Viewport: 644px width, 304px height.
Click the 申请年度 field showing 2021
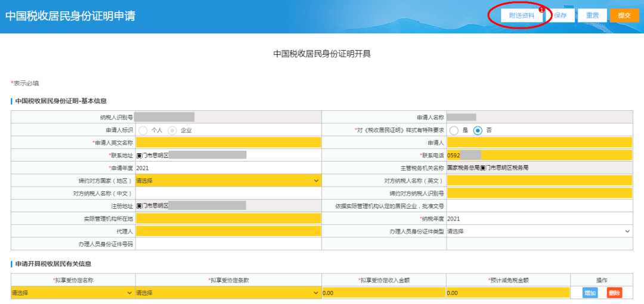(x=228, y=168)
